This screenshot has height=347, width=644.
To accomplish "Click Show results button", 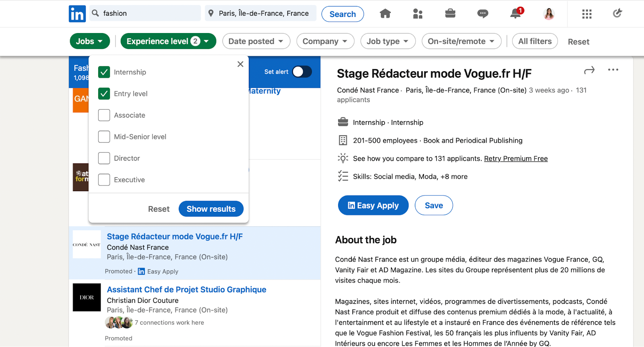I will point(211,209).
